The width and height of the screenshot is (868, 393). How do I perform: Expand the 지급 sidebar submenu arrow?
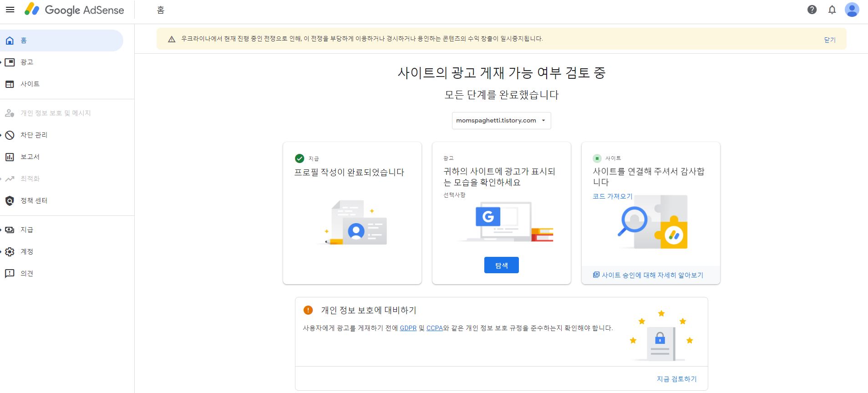2,230
